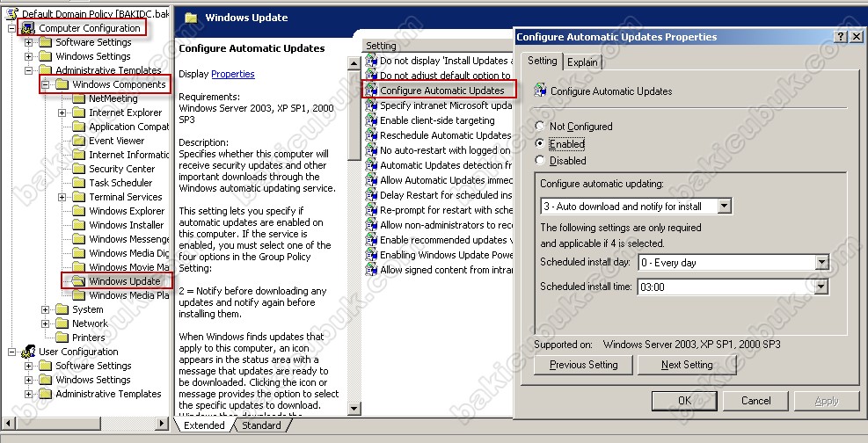
Task: Expand the System tree node
Action: click(x=46, y=309)
